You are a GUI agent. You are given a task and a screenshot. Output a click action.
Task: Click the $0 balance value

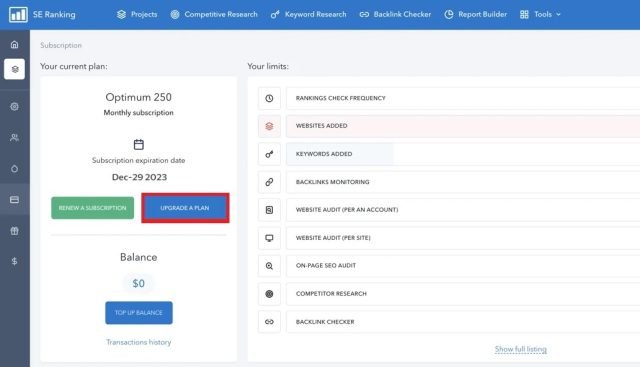[x=139, y=283]
